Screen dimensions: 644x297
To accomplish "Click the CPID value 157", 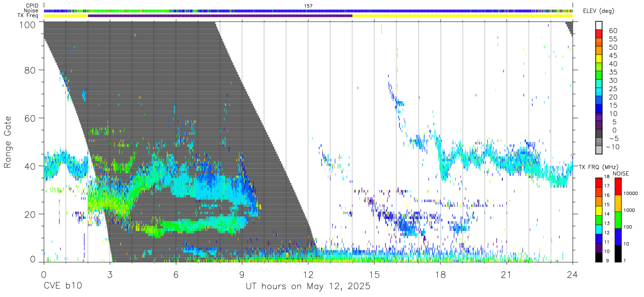I will tap(308, 6).
